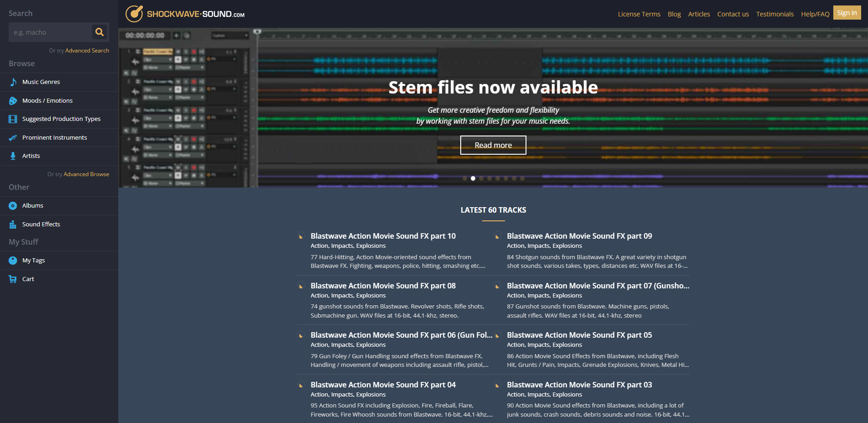The height and width of the screenshot is (423, 868).
Task: Play Blastwave Action Movie Sound FX part 10
Action: pyautogui.click(x=301, y=236)
